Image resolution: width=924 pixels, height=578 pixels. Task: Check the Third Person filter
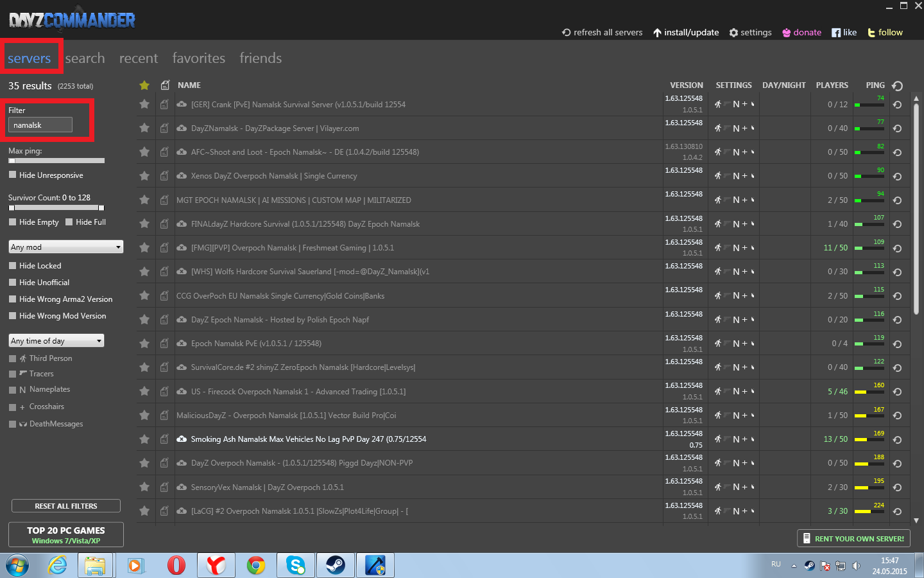(x=12, y=358)
